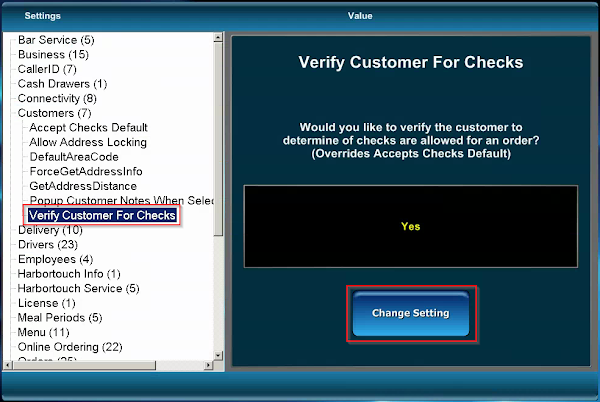600x402 pixels.
Task: Open the Drivers settings group
Action: 48,245
